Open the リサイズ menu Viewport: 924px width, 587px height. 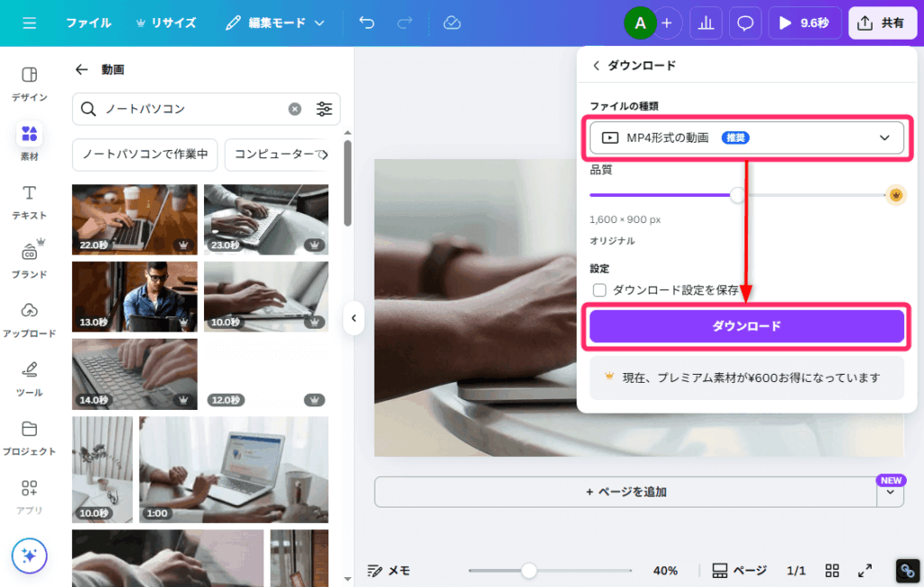pyautogui.click(x=166, y=23)
